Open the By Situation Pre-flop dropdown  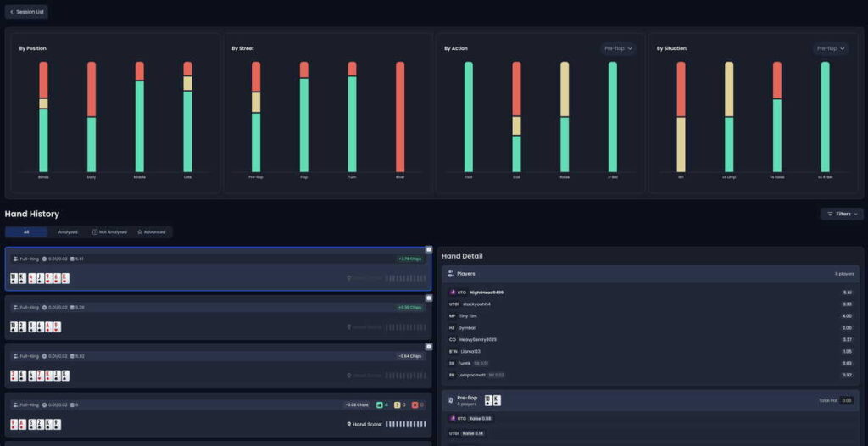pyautogui.click(x=831, y=49)
